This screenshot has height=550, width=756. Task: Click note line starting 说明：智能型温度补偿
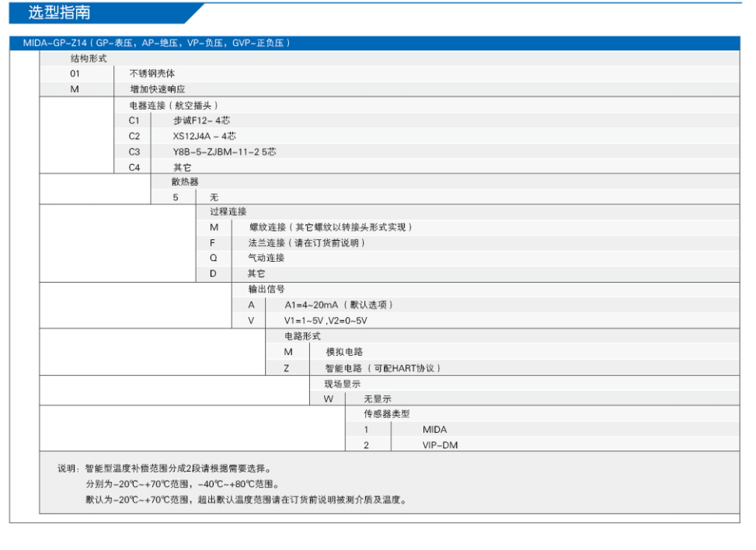pos(165,468)
